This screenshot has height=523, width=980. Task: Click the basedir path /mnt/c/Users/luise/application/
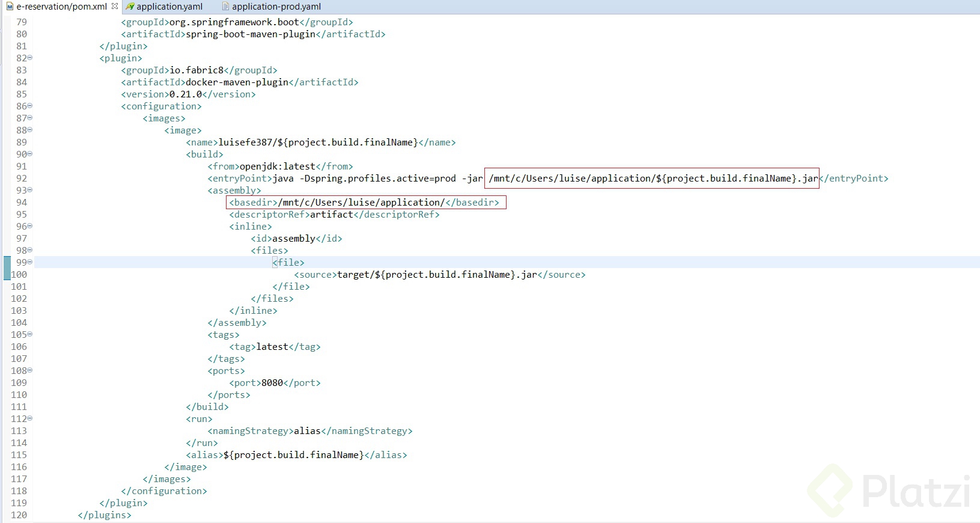362,203
